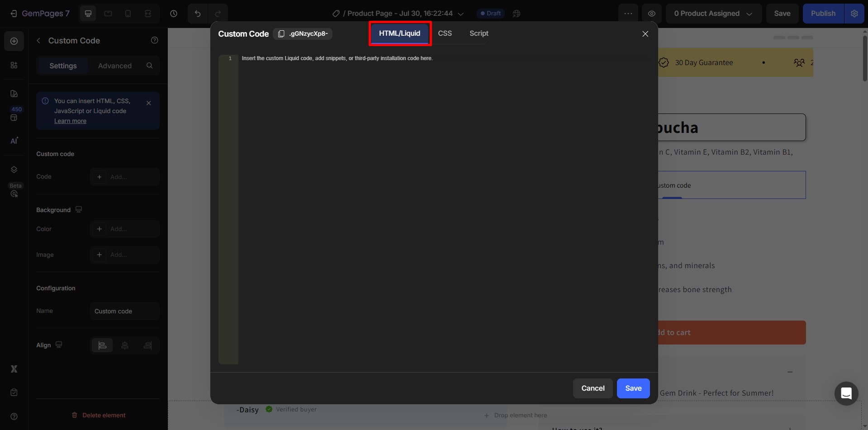Publish the page
Screen dimensions: 868x430
pos(823,14)
